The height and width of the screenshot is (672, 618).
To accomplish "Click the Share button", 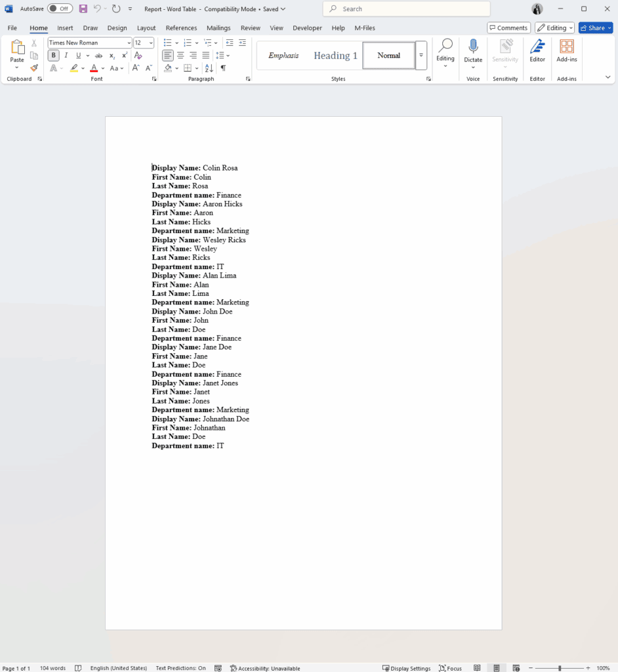I will [x=595, y=28].
